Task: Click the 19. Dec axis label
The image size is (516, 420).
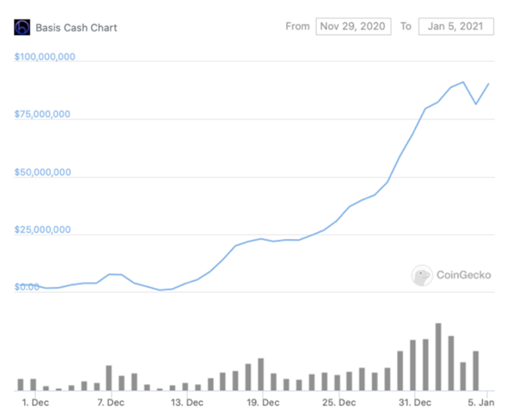Action: (x=263, y=402)
